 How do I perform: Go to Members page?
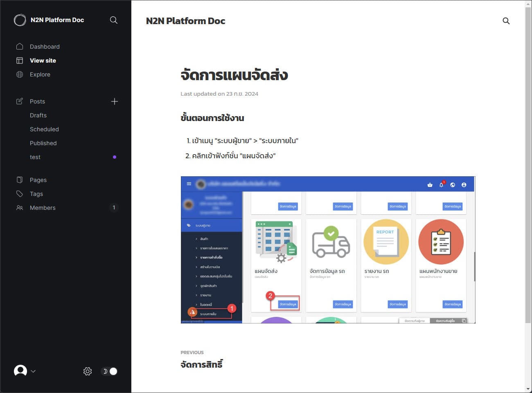43,208
